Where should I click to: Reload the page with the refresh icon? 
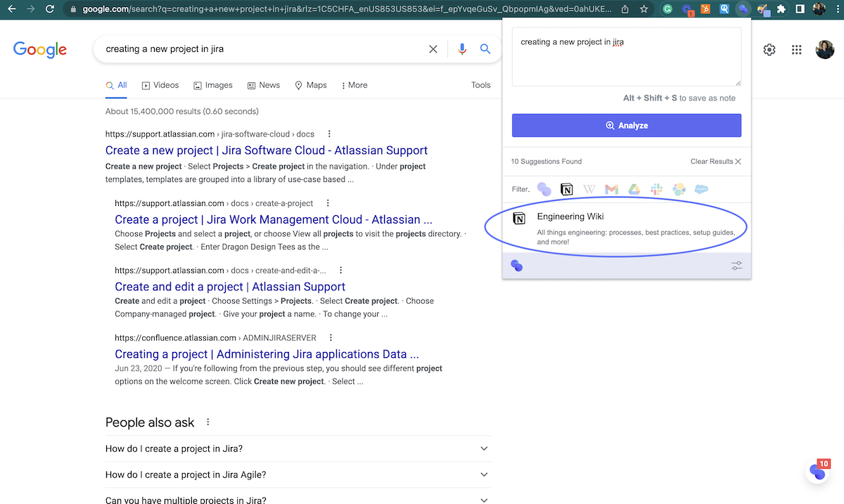click(x=50, y=9)
